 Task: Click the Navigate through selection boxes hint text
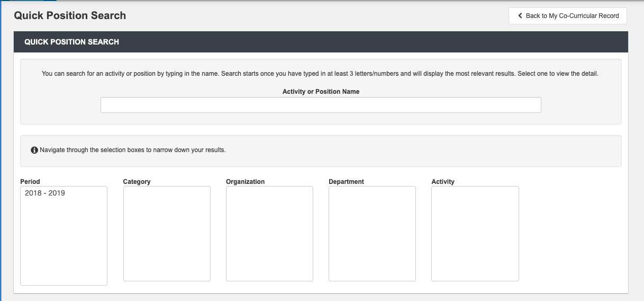point(132,150)
